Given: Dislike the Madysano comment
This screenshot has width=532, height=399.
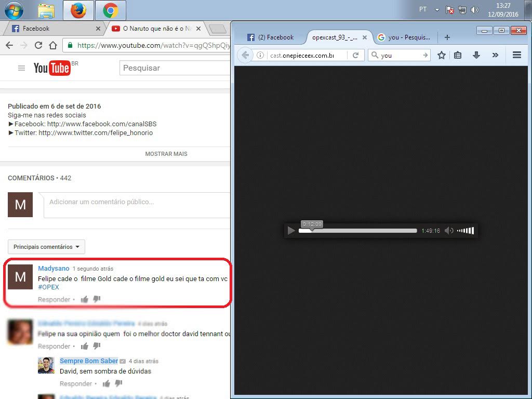Looking at the screenshot, I should (x=96, y=299).
